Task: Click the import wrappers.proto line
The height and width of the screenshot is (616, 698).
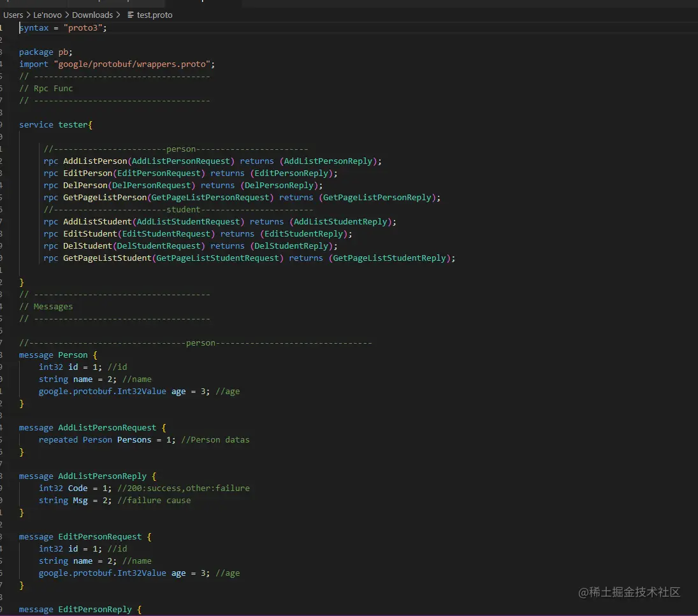Action: pyautogui.click(x=117, y=64)
